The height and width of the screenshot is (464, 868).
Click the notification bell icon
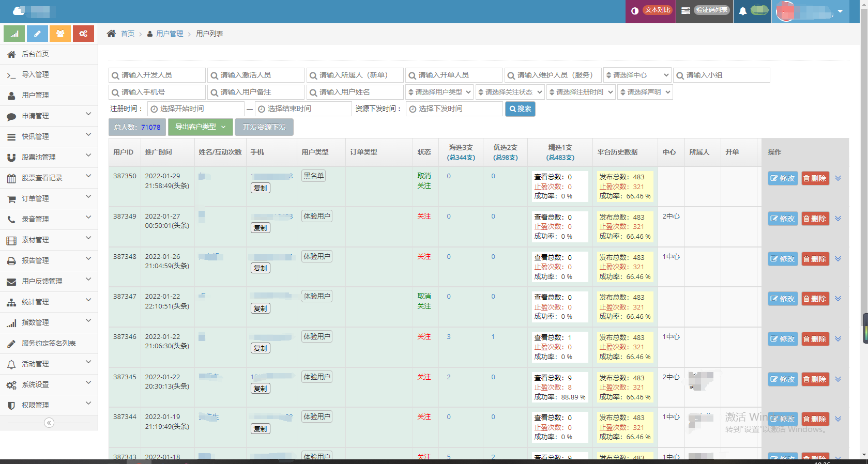[x=742, y=11]
